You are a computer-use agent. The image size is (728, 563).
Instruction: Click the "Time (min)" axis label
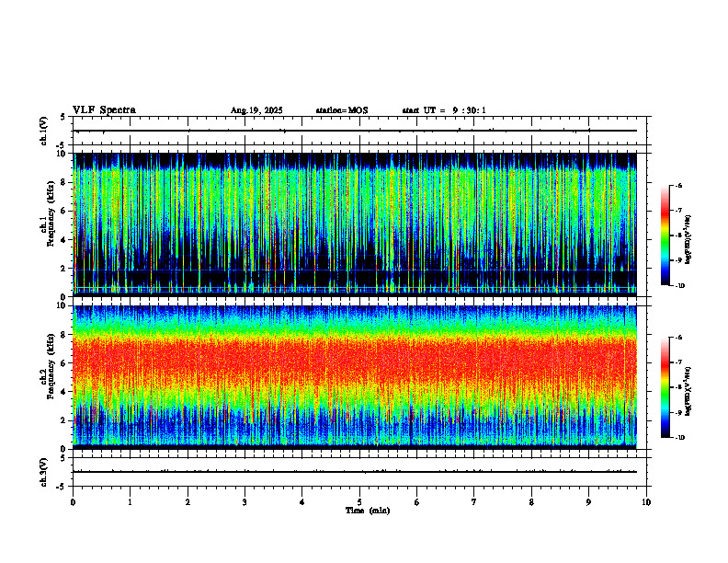click(x=368, y=511)
